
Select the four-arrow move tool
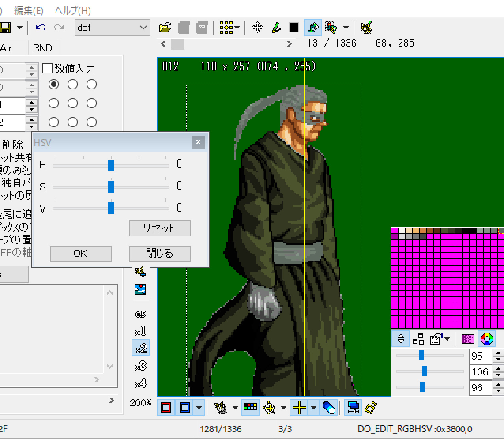[258, 28]
